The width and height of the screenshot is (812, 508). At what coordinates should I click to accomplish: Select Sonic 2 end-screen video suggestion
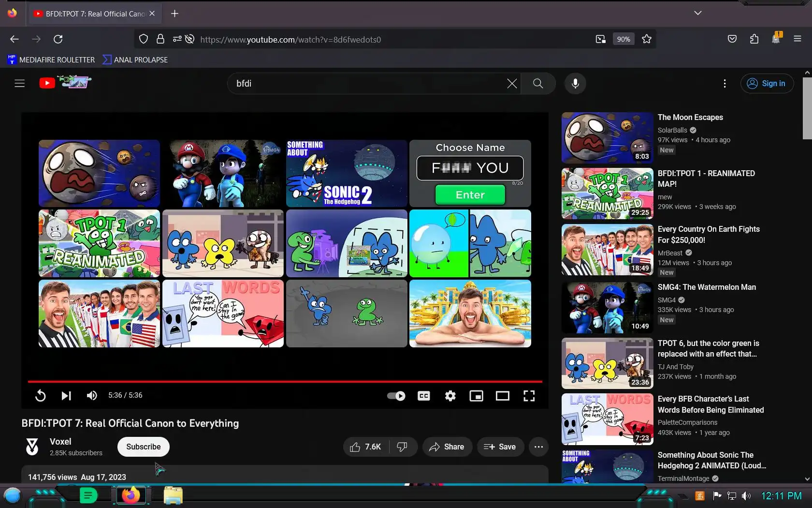coord(347,174)
